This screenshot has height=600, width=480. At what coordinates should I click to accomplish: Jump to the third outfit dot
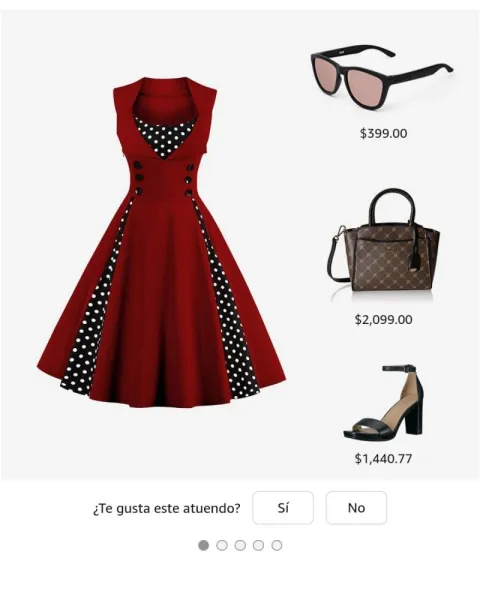coord(240,545)
